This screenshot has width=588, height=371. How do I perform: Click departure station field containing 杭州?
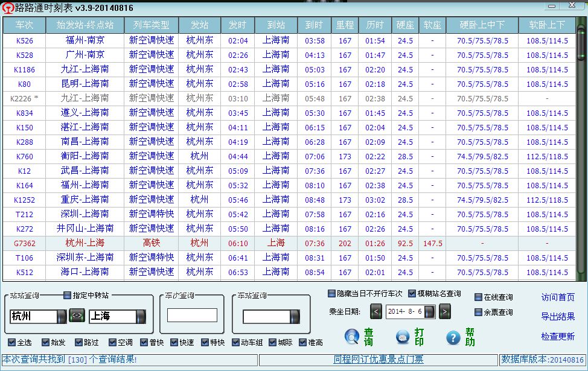[x=33, y=316]
